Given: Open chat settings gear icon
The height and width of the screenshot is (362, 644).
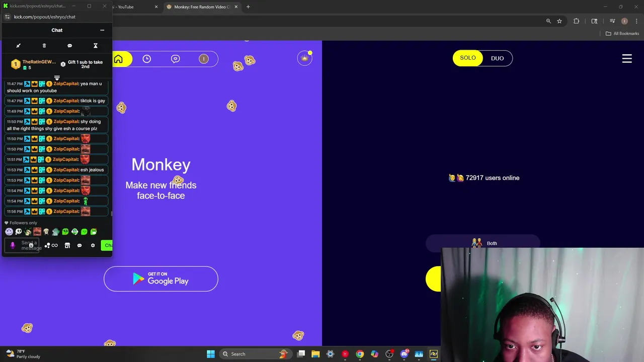Looking at the screenshot, I should 93,245.
